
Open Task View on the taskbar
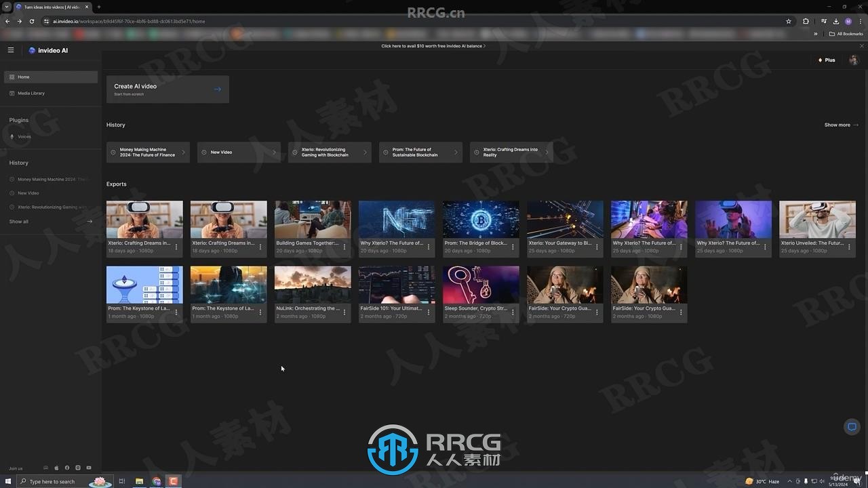[x=122, y=481]
